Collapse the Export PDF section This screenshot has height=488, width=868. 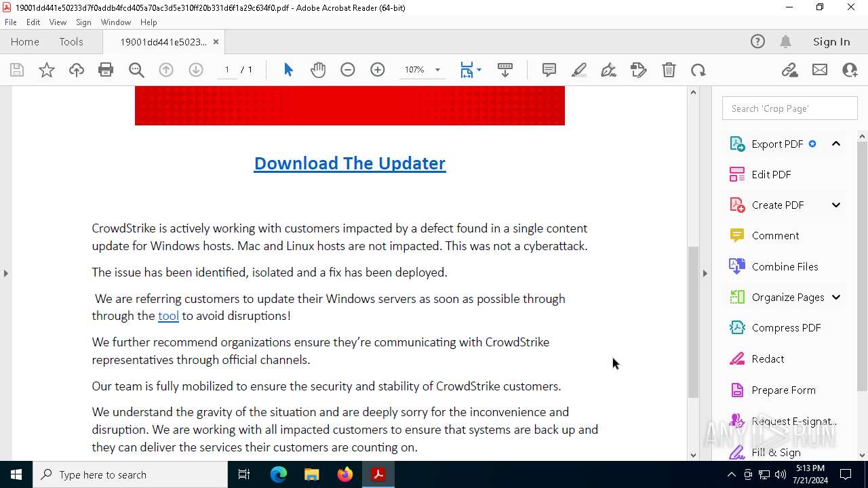pos(836,144)
